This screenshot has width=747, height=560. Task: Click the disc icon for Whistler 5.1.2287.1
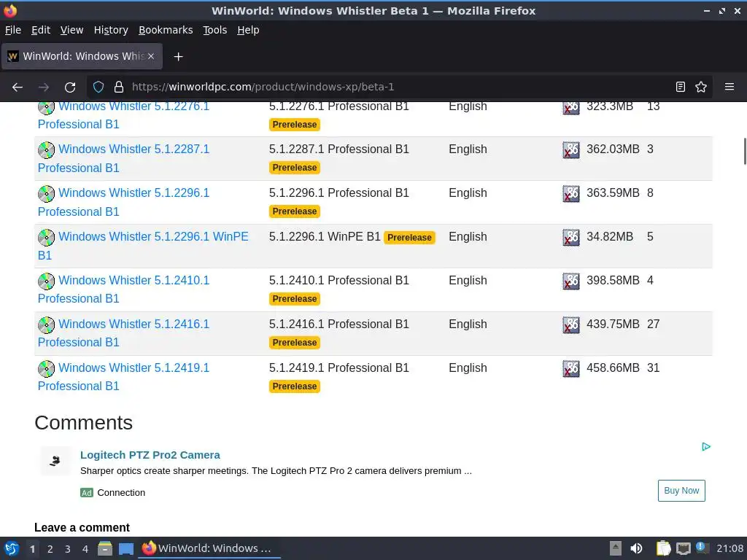[x=46, y=150]
